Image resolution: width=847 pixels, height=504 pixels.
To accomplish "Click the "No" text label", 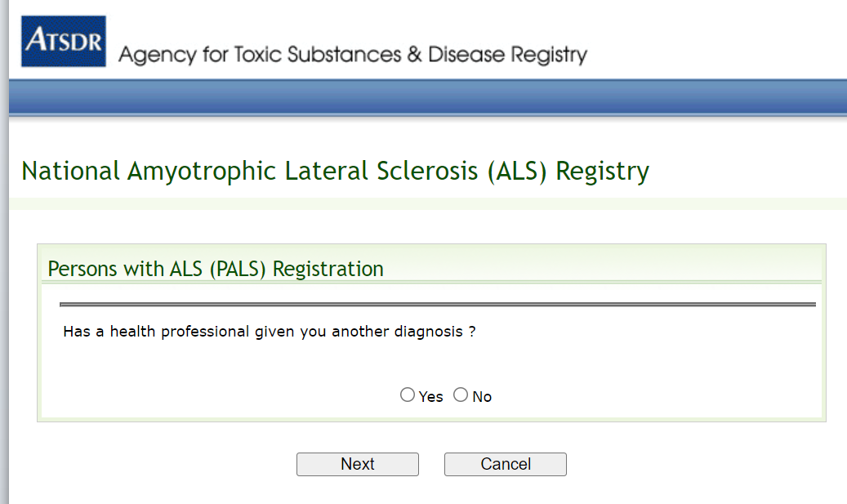I will click(x=482, y=397).
